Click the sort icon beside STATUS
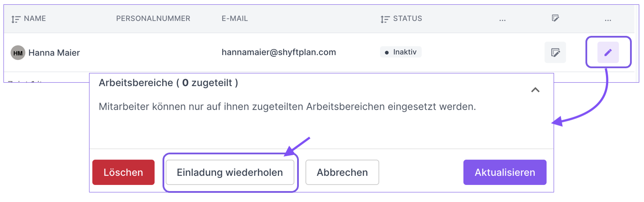The width and height of the screenshot is (644, 202). point(385,19)
